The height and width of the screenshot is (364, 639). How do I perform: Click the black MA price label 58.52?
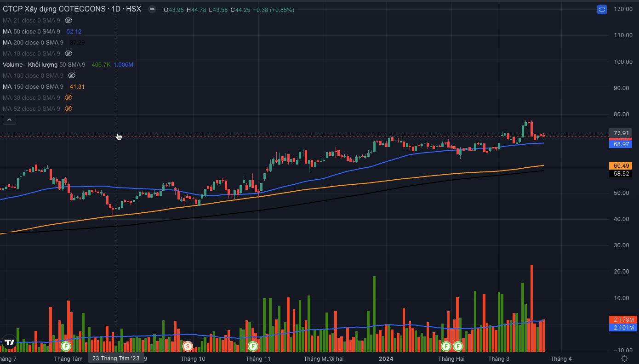tap(621, 174)
